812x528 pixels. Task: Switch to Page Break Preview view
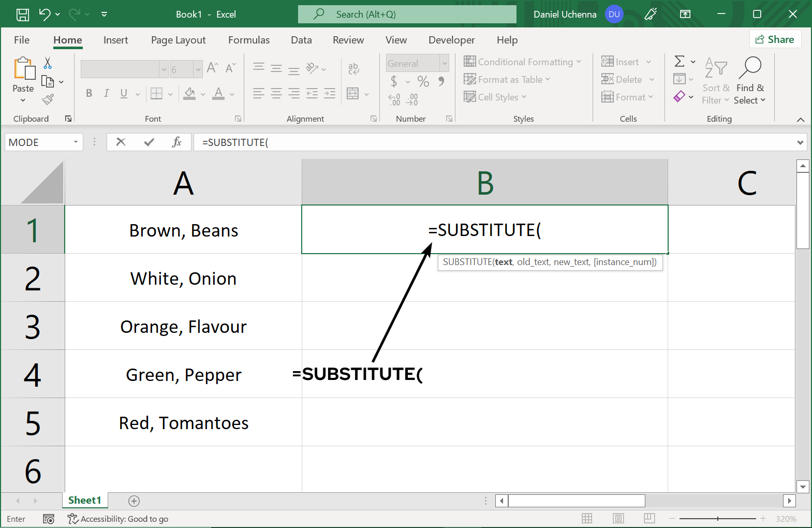[x=649, y=518]
